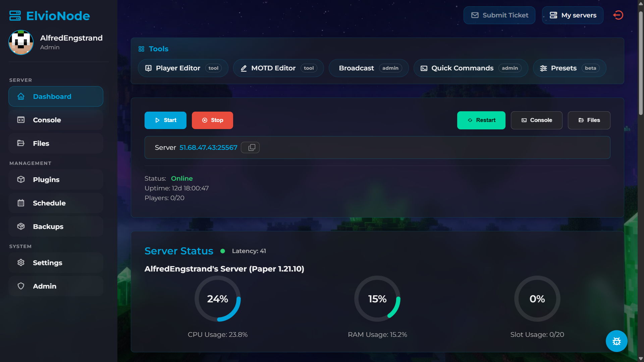Click the Backups box icon

click(x=21, y=226)
